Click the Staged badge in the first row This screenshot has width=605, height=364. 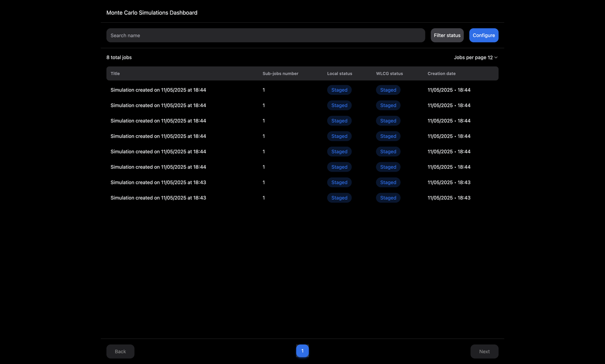339,90
